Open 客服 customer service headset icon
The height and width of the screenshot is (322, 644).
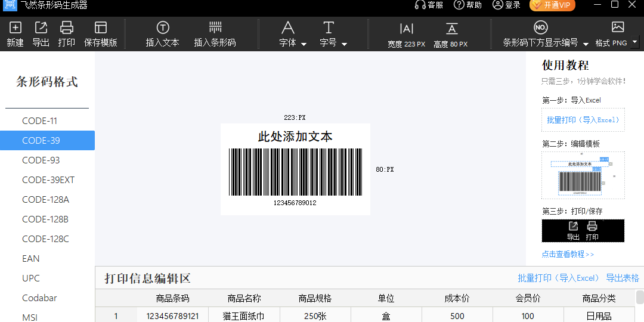(x=420, y=5)
